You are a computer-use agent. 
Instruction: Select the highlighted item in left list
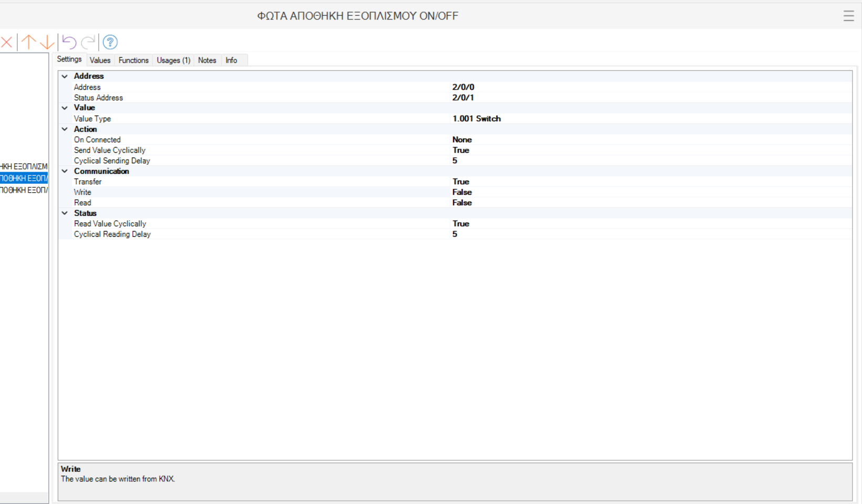(x=24, y=178)
